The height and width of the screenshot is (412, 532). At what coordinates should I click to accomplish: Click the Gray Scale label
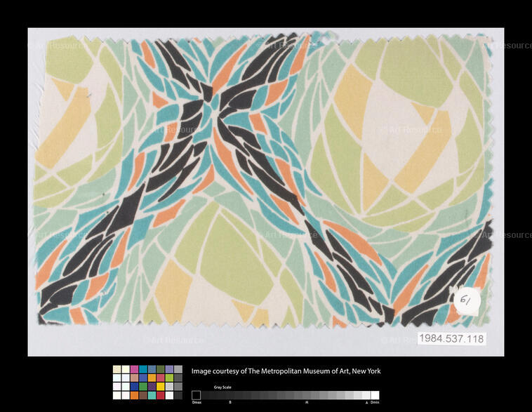tap(222, 387)
